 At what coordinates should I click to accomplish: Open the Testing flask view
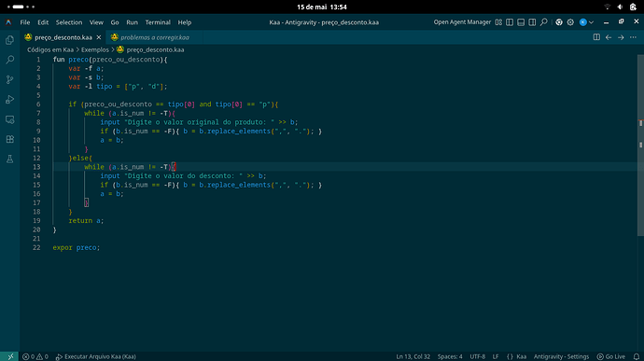tap(10, 159)
